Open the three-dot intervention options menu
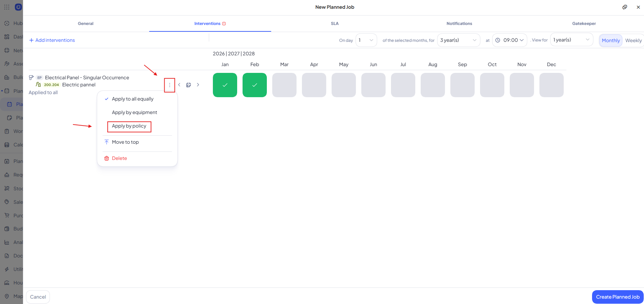The height and width of the screenshot is (304, 644). (x=170, y=85)
